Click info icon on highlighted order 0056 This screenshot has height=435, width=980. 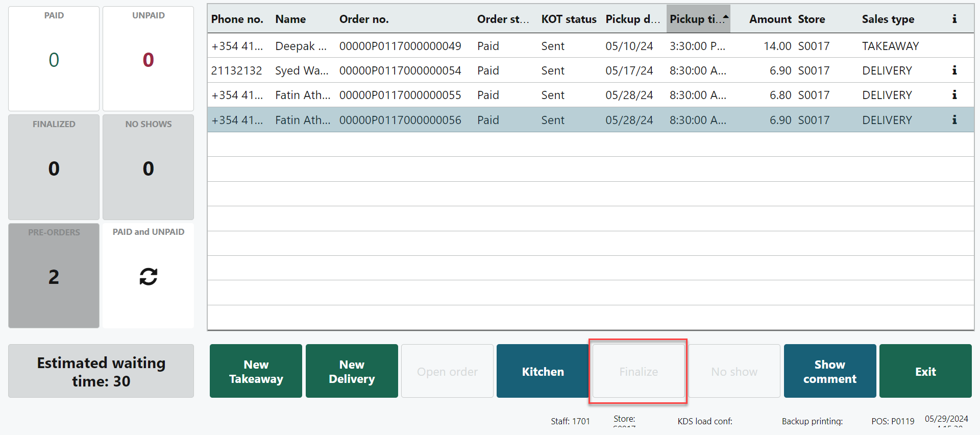point(954,120)
